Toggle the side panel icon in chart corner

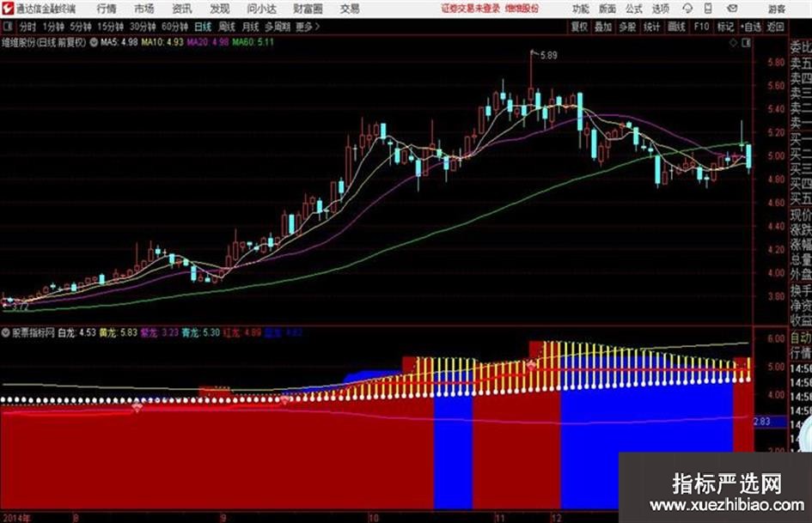coord(746,43)
